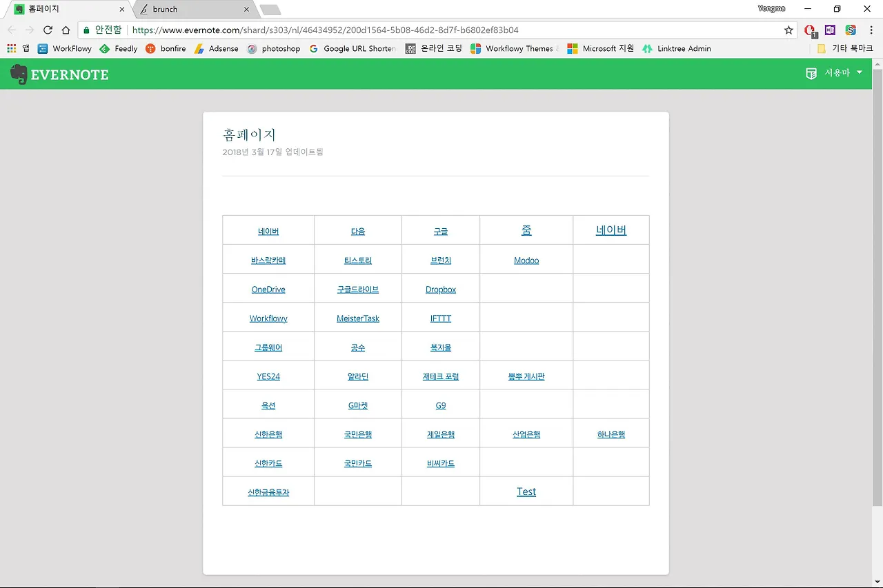Open the 온라인 코딩 bookmark

point(434,48)
